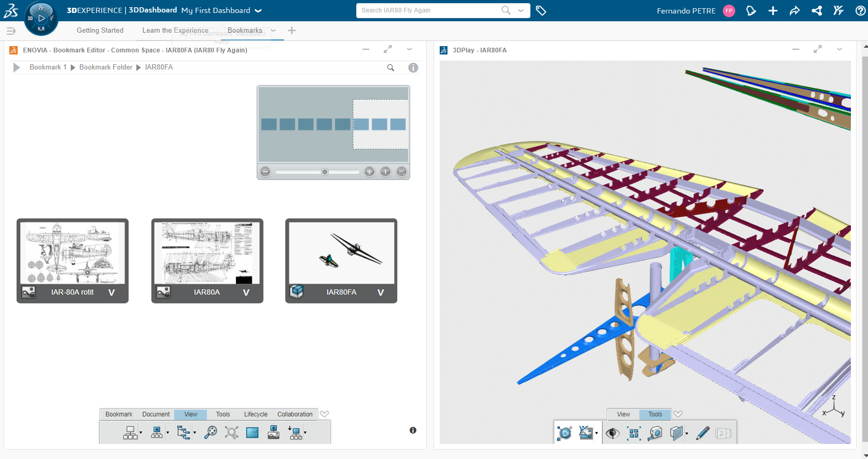Collapse the 3DPlay action bar
Viewport: 868px width, 459px height.
point(678,414)
